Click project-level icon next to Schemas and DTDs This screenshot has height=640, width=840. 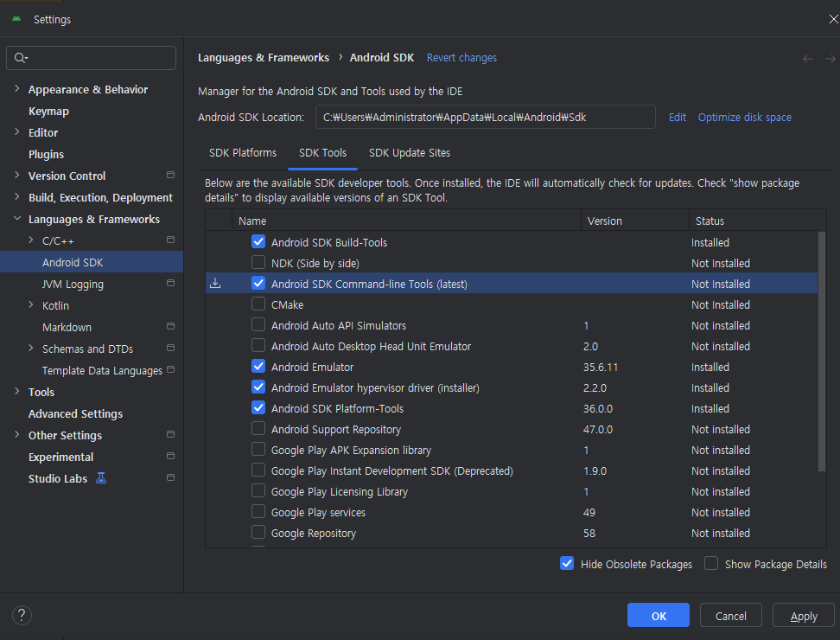tap(170, 348)
